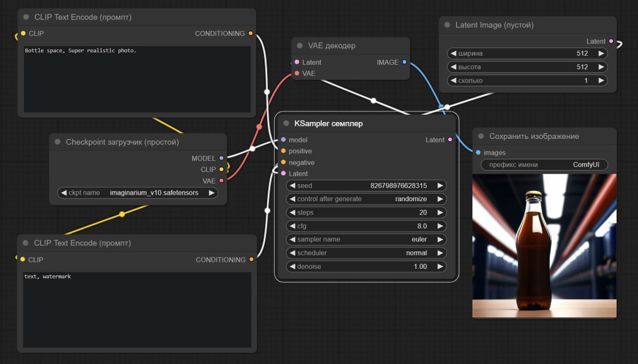This screenshot has height=364, width=638.
Task: Click the positive prompt text area
Action: pyautogui.click(x=137, y=80)
